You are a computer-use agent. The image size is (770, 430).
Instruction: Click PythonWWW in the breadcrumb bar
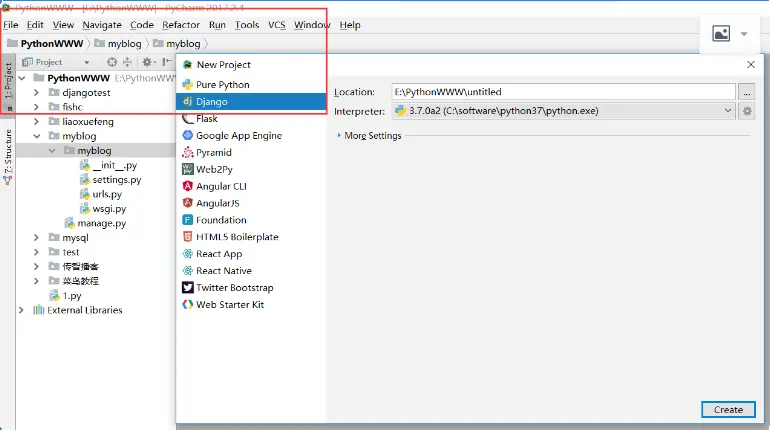point(45,44)
